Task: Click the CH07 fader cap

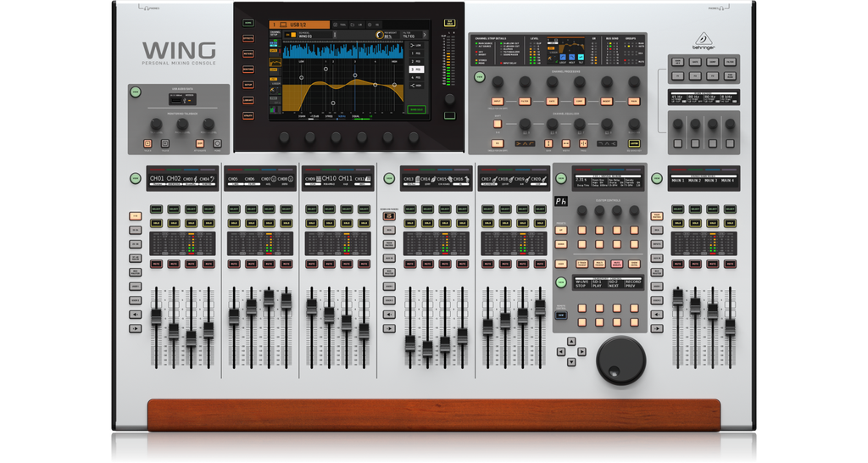Action: [269, 298]
